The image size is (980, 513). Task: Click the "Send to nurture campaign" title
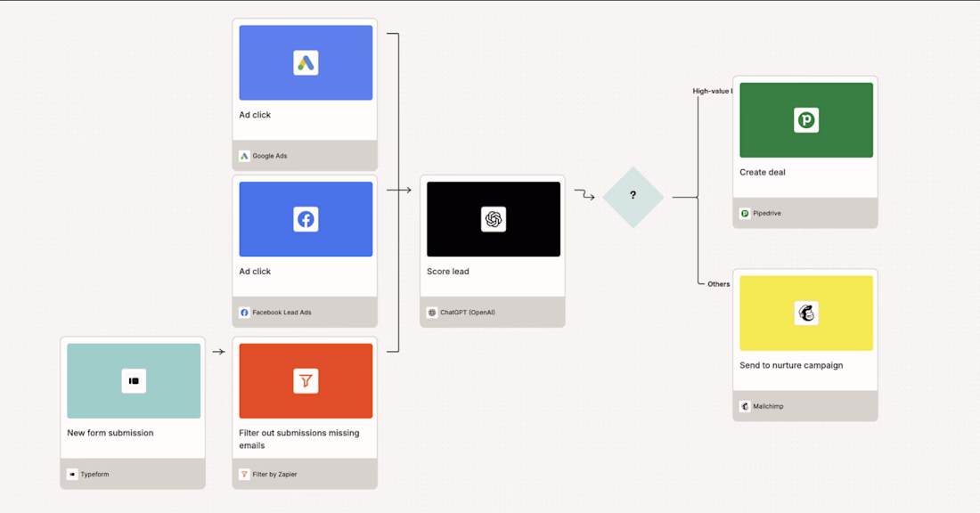791,365
